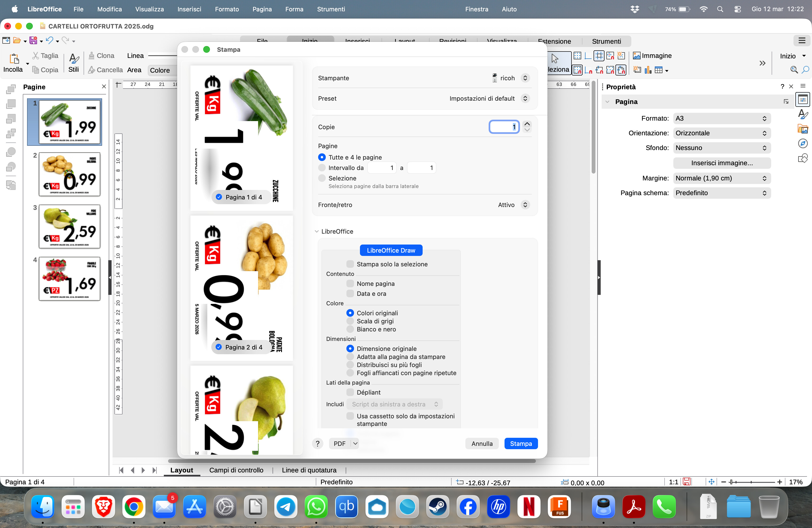Open the Fronte/retro Attivo dropdown
Screen dimensions: 812x528
tap(525, 205)
